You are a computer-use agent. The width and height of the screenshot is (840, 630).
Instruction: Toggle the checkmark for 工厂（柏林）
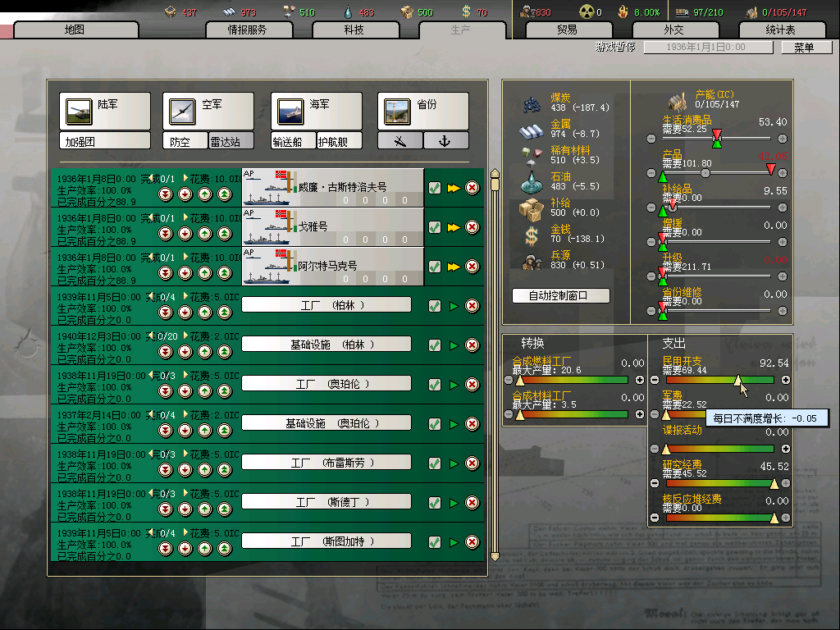click(435, 306)
